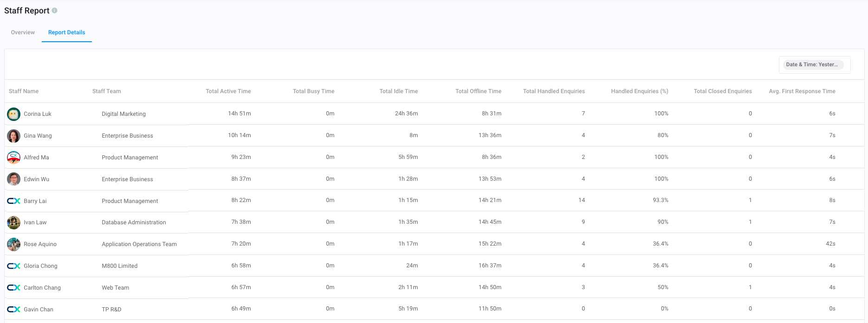Viewport: 868px width, 323px height.
Task: Click Rose Aquino's avatar picture
Action: tap(13, 244)
